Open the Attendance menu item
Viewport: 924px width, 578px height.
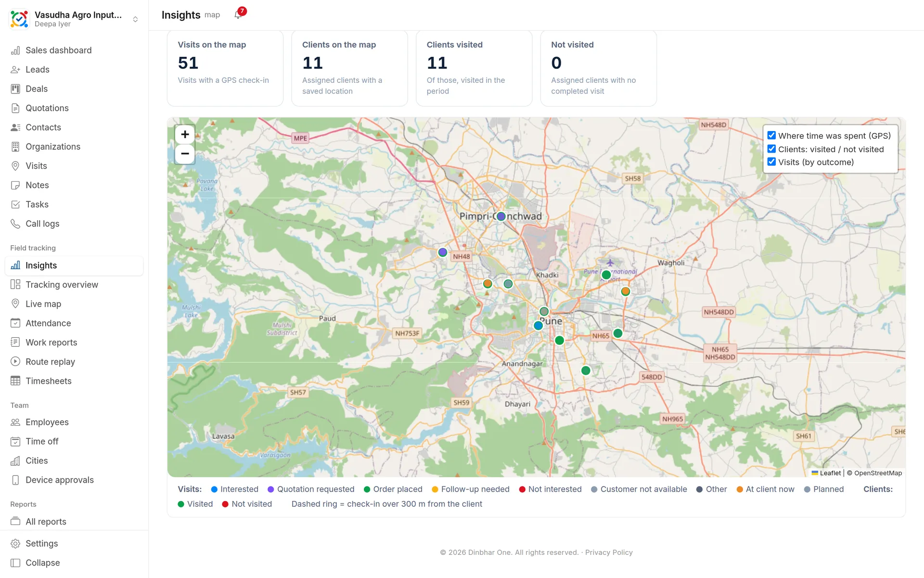[74, 323]
